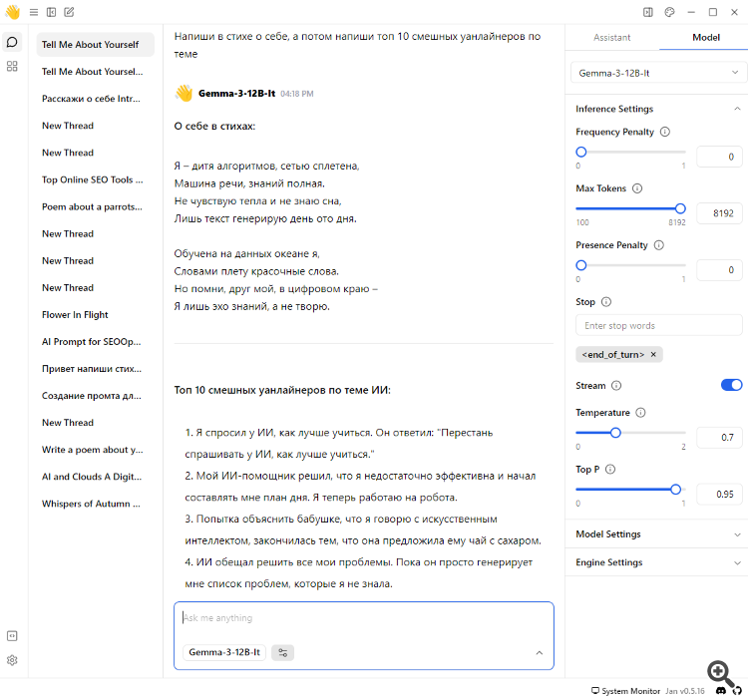Open the Discord icon in status bar

tap(720, 691)
